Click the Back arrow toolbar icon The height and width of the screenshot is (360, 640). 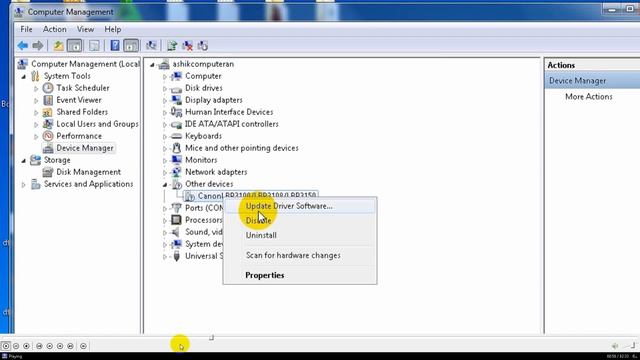[23, 45]
